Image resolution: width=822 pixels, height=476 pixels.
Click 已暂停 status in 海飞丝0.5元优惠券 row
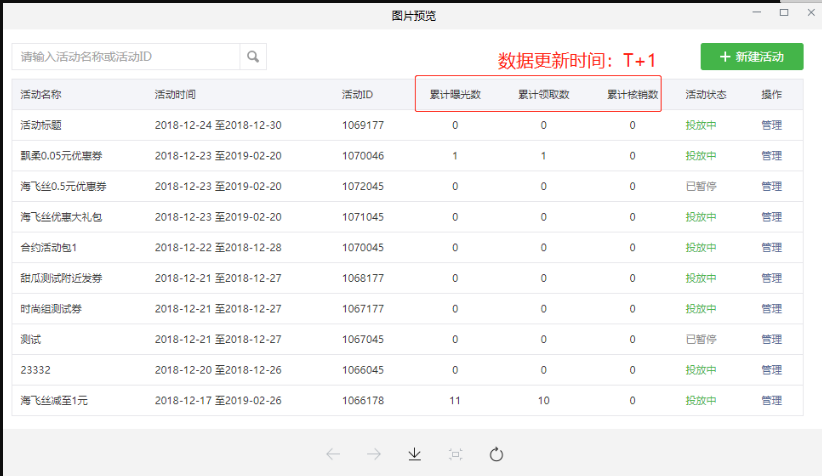tap(701, 186)
